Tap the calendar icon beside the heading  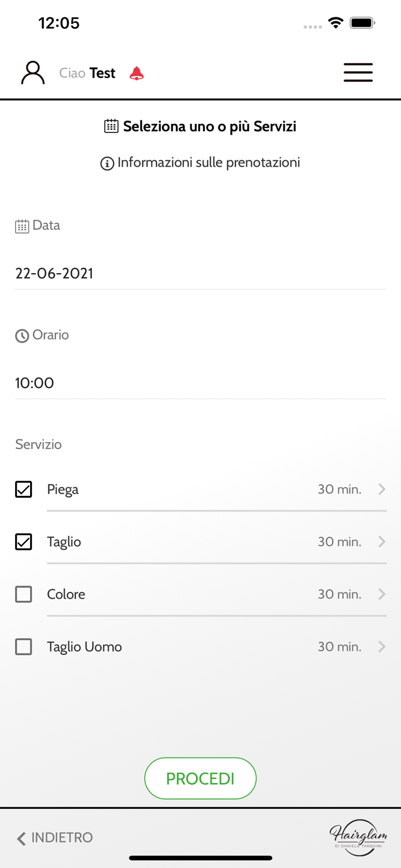111,126
